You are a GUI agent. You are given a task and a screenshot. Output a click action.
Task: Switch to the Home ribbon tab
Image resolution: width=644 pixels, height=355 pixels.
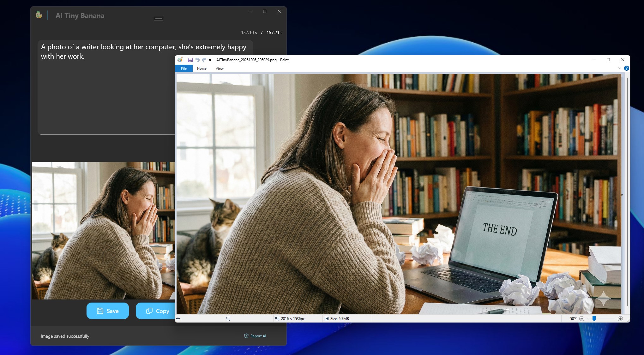point(202,68)
